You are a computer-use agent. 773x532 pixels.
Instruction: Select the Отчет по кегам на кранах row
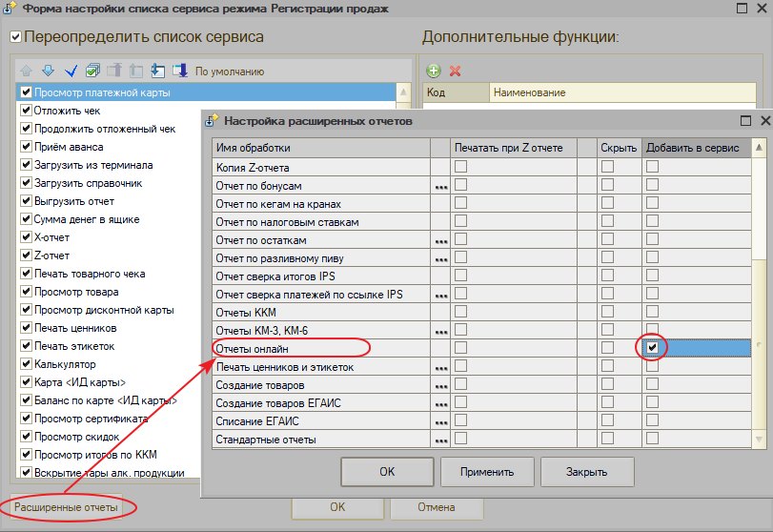pyautogui.click(x=321, y=204)
